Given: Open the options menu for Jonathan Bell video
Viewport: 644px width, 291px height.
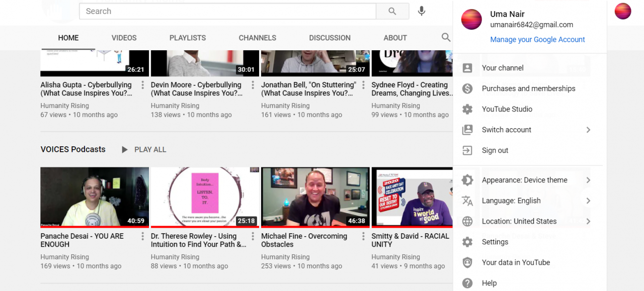Looking at the screenshot, I should click(x=363, y=85).
